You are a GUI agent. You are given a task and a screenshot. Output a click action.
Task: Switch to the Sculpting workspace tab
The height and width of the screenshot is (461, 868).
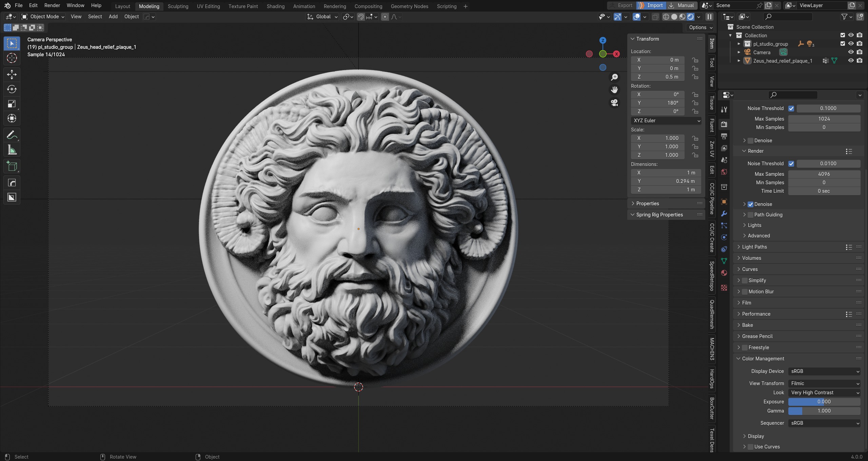pyautogui.click(x=178, y=6)
